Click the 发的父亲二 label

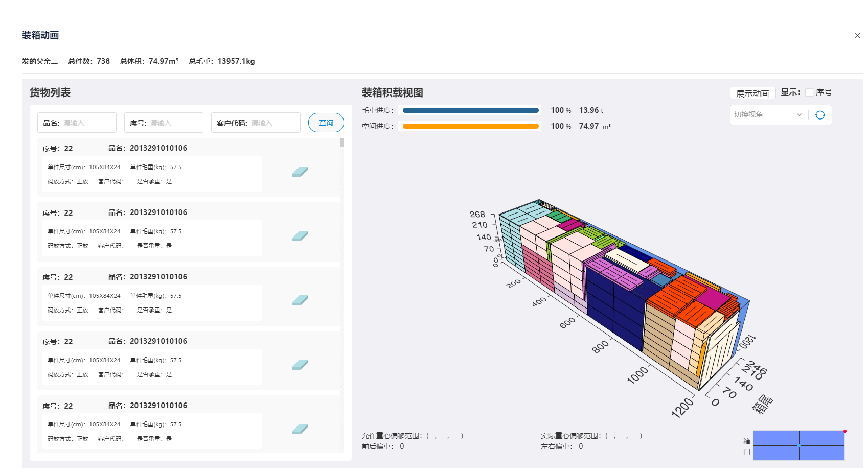click(x=40, y=61)
